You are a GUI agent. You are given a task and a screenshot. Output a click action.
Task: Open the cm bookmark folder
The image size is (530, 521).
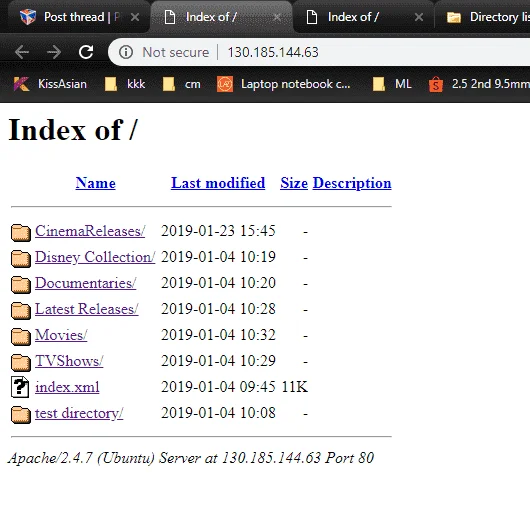coord(182,84)
